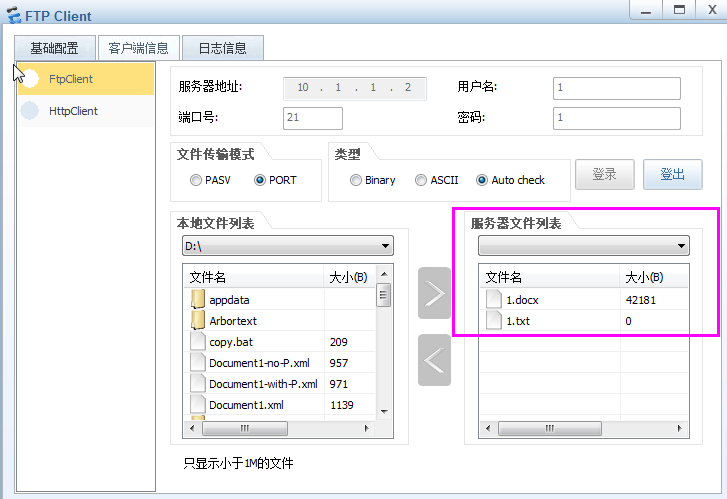Click the copy.bat file icon

point(198,342)
